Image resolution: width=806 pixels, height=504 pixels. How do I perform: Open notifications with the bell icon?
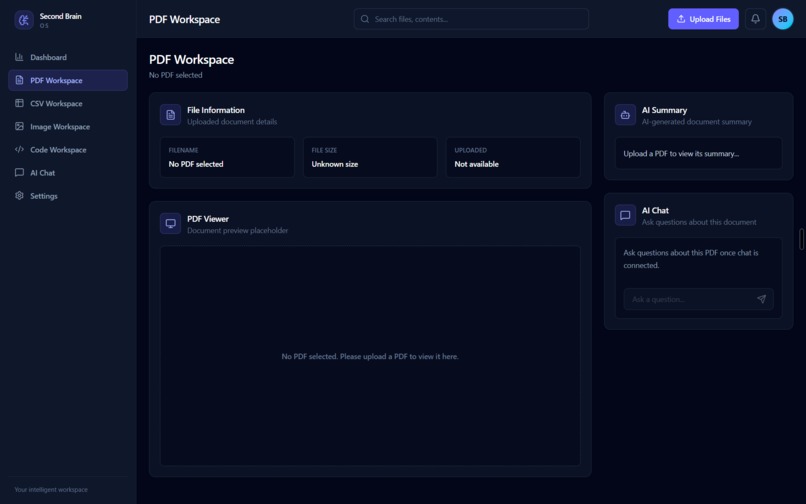(x=755, y=19)
